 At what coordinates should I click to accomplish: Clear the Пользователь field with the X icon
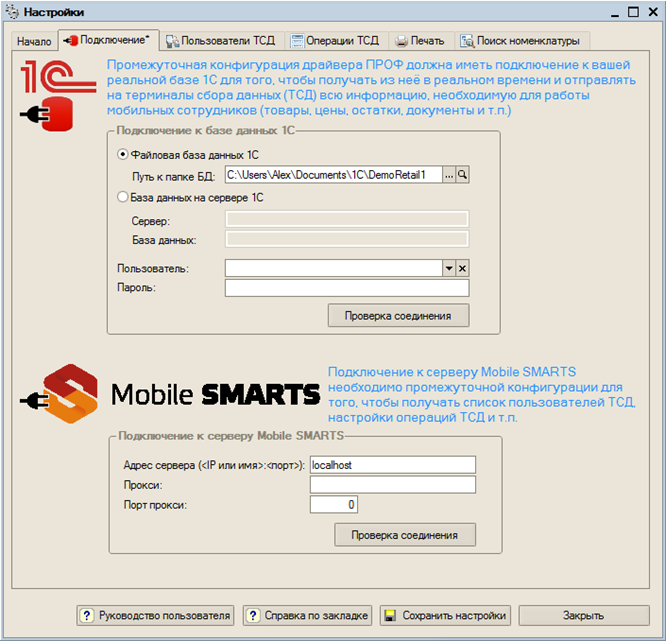(463, 268)
